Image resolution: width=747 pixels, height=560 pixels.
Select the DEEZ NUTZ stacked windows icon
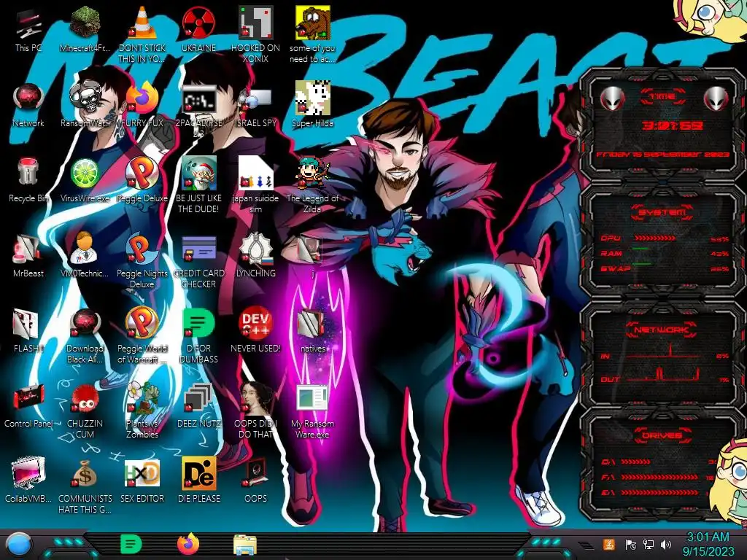tap(198, 398)
